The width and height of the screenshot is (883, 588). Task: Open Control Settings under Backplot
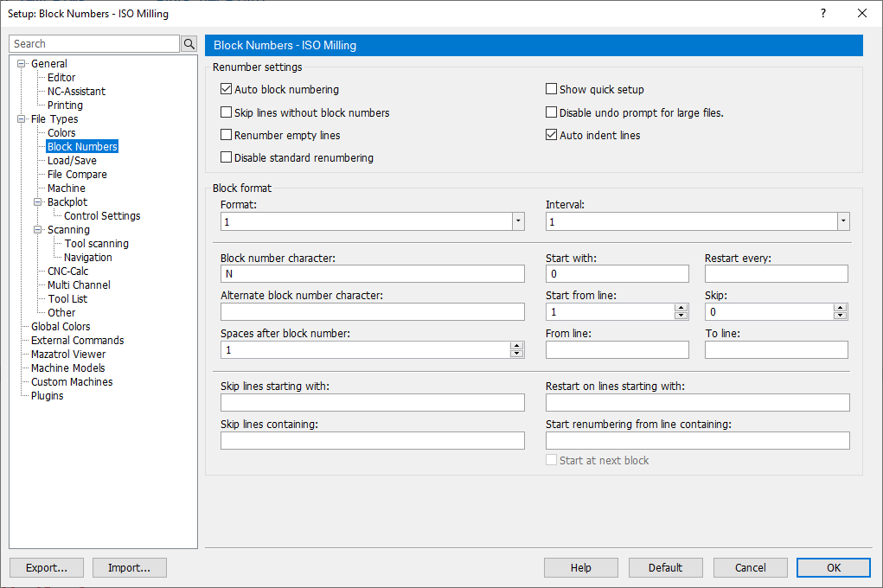point(102,215)
